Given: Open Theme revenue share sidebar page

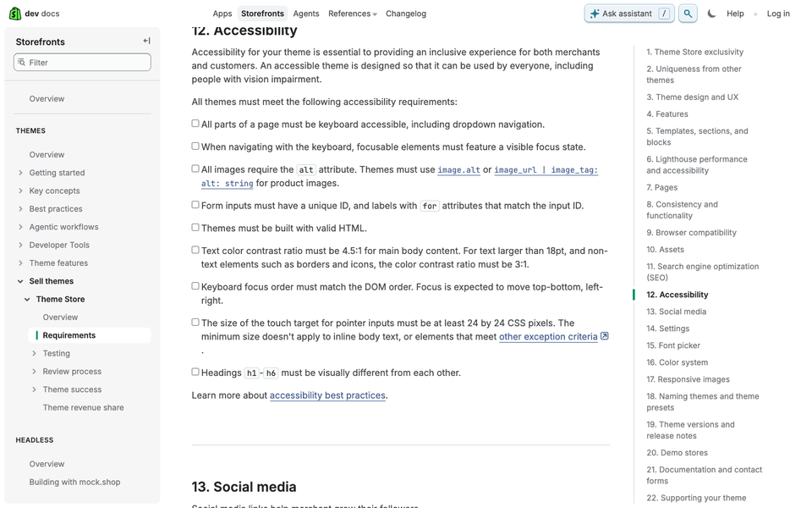Looking at the screenshot, I should point(84,407).
